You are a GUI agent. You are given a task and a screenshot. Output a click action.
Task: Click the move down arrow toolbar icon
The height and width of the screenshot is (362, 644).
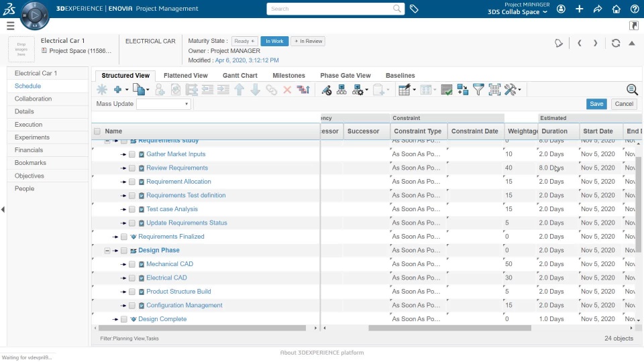[x=255, y=89]
